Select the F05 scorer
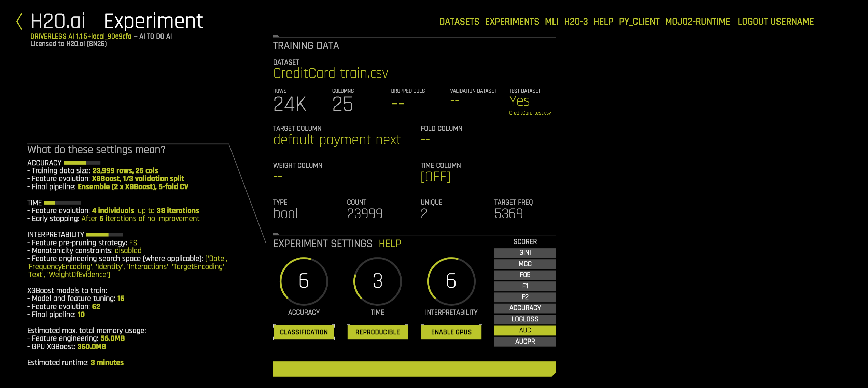 [x=525, y=275]
